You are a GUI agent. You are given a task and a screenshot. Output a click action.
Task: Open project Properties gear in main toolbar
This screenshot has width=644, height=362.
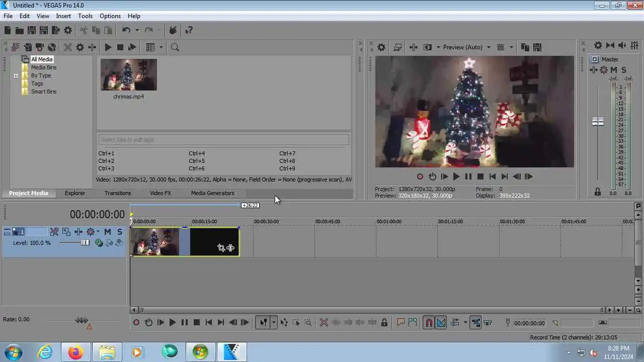(68, 31)
